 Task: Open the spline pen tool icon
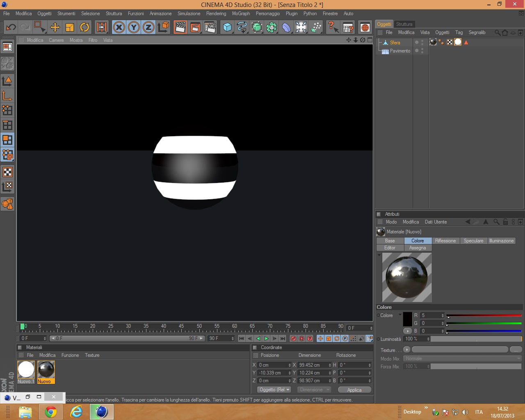coord(242,27)
